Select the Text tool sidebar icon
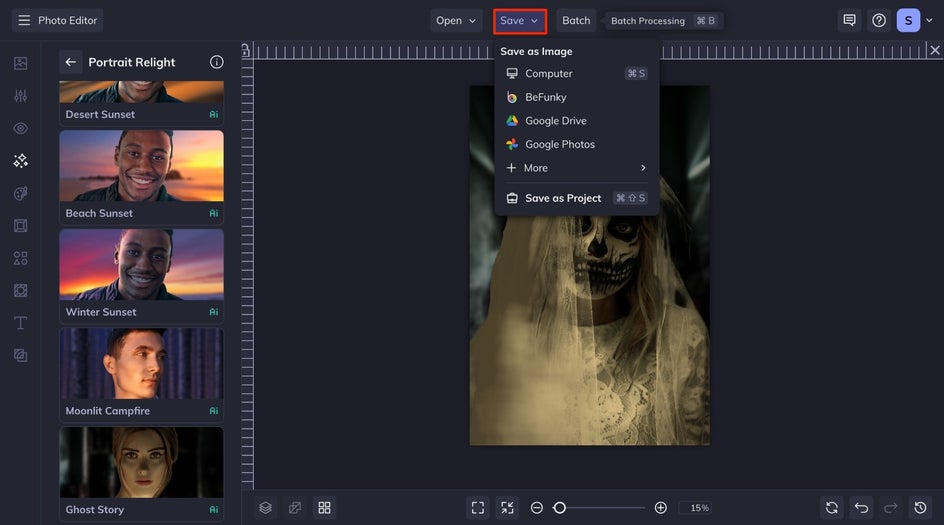Viewport: 944px width, 525px height. point(20,323)
